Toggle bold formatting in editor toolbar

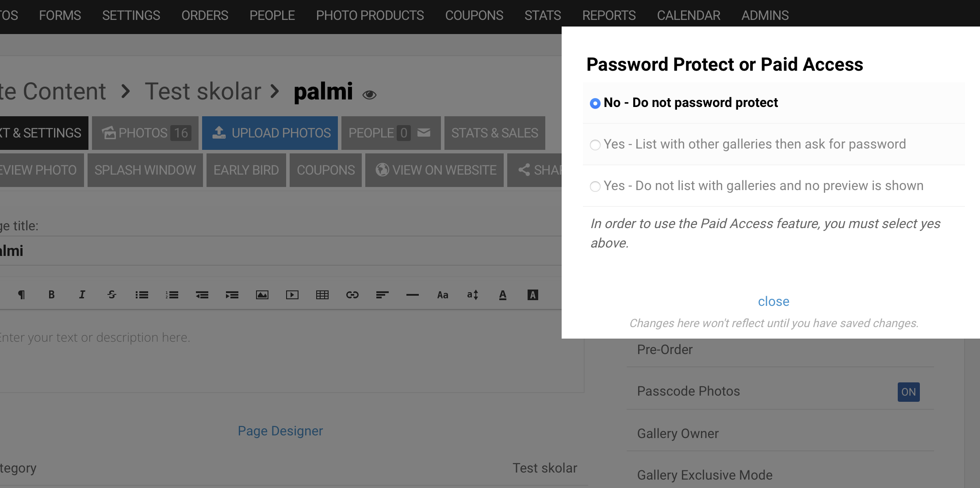(x=51, y=295)
